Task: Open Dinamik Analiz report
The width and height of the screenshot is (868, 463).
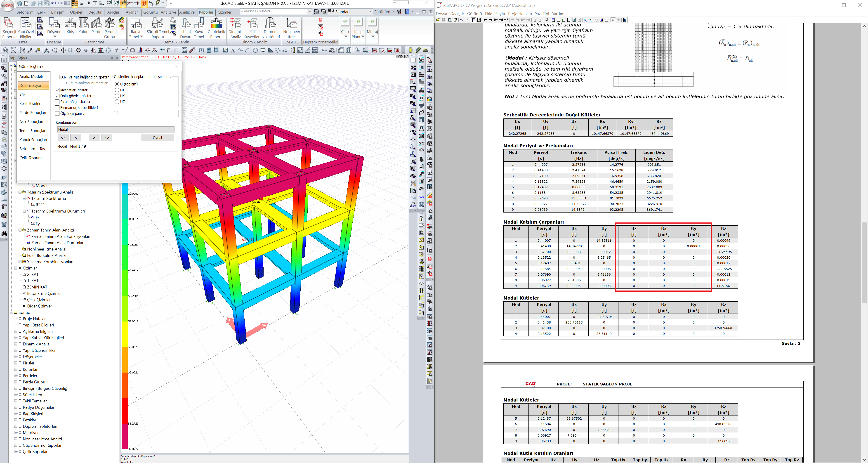Action: tap(236, 28)
